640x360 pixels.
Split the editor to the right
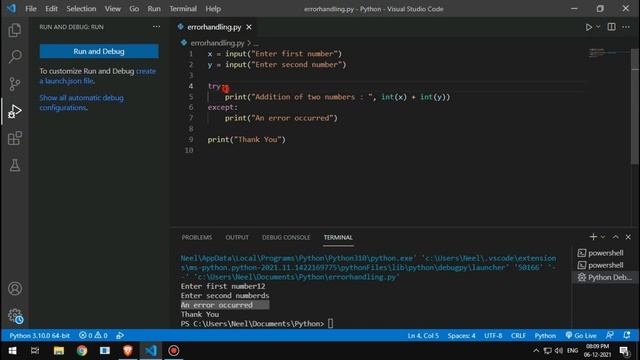coord(611,27)
